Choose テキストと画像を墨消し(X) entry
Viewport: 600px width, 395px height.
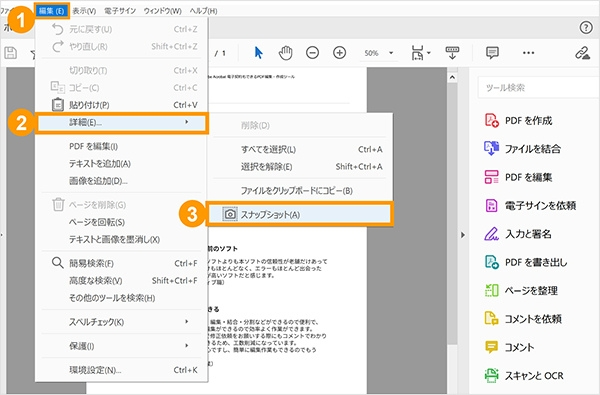[x=122, y=239]
